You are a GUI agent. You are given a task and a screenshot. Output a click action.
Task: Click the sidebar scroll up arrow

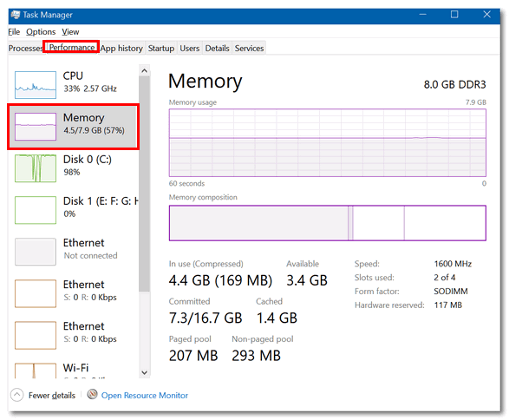point(145,70)
